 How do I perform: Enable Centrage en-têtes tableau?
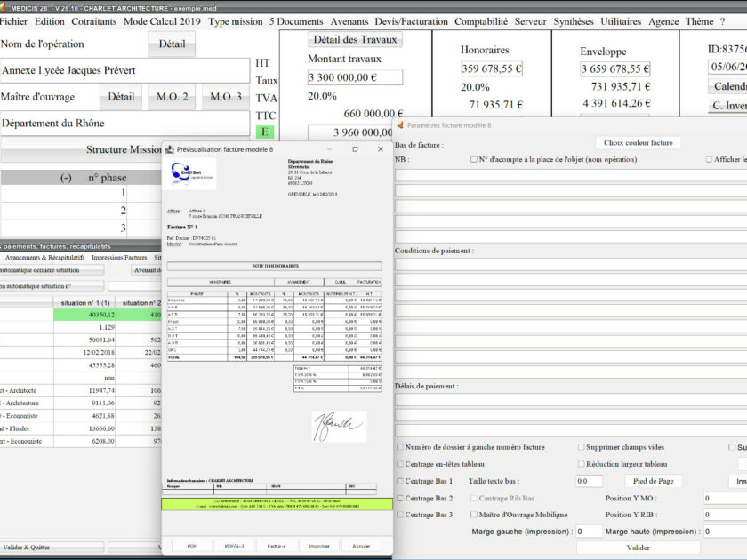click(400, 464)
